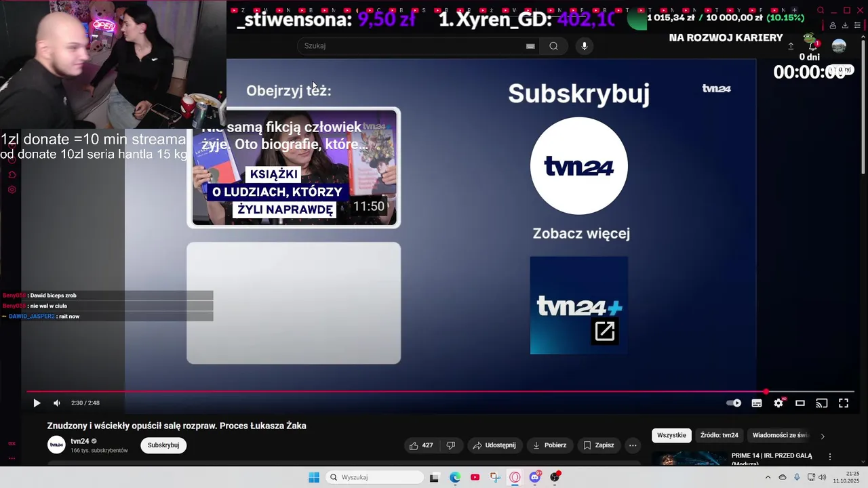The width and height of the screenshot is (868, 488).
Task: Expand more chips with right chevron
Action: point(823,436)
